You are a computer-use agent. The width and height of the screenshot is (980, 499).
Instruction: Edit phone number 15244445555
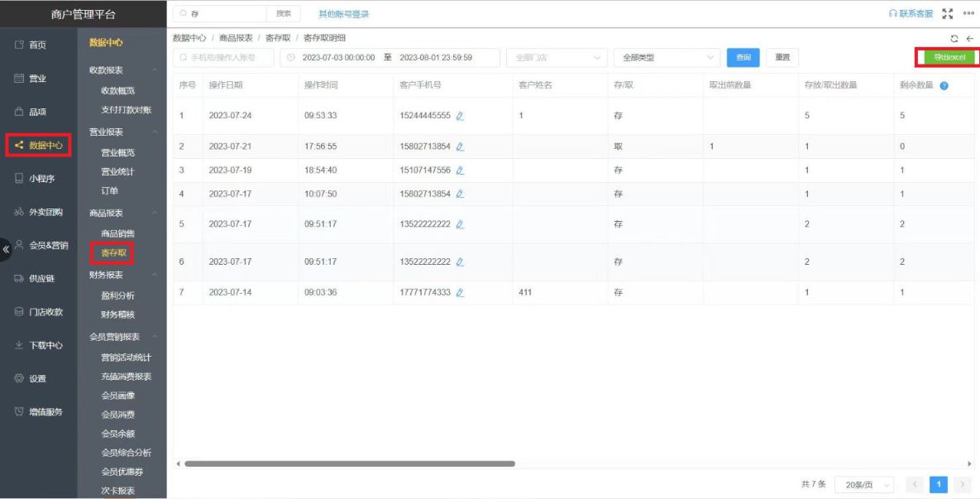(x=460, y=116)
